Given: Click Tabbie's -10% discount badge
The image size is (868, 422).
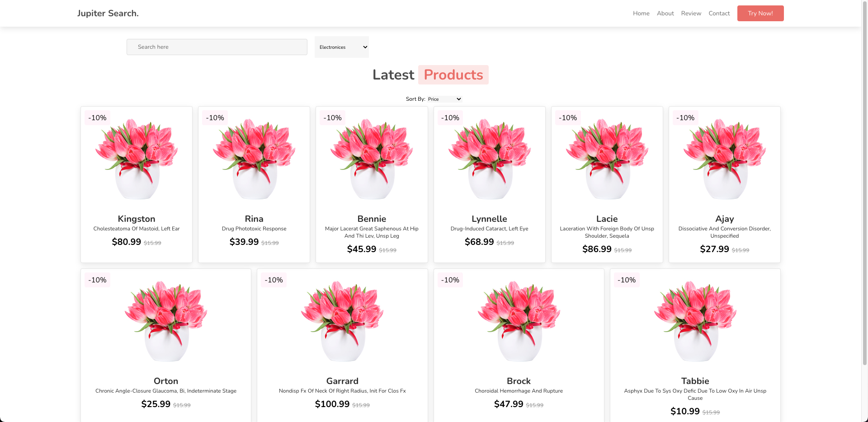Looking at the screenshot, I should click(x=627, y=280).
